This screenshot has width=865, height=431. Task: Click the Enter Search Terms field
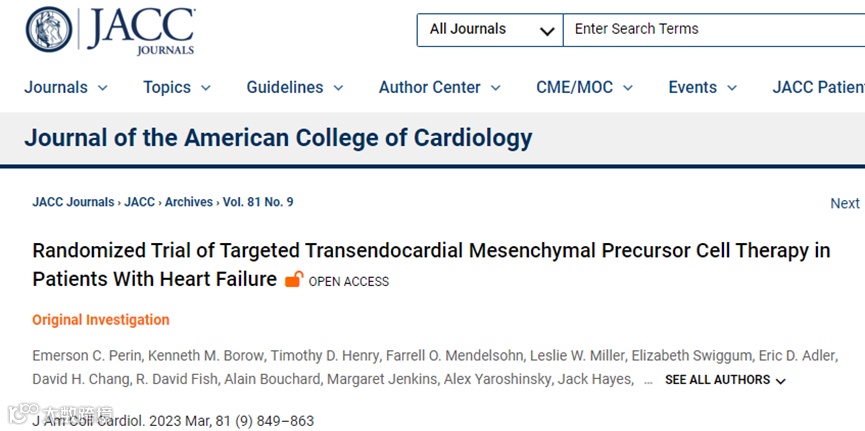tap(714, 30)
